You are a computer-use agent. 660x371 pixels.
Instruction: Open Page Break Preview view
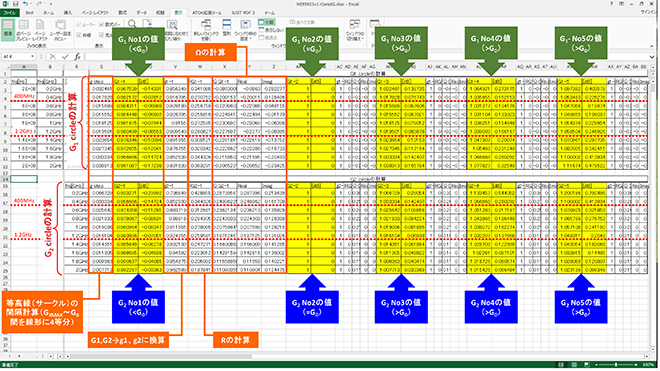[24, 29]
